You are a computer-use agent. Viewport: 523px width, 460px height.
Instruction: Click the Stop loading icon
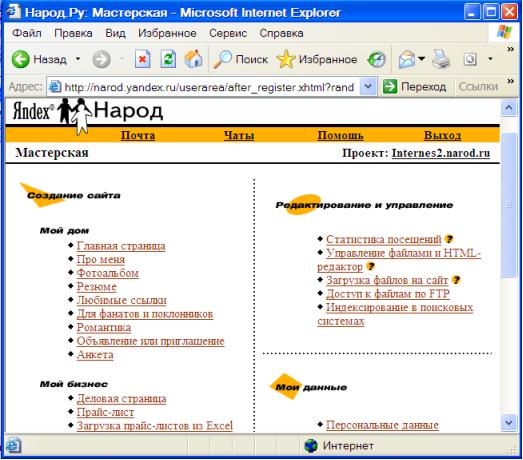[x=142, y=59]
